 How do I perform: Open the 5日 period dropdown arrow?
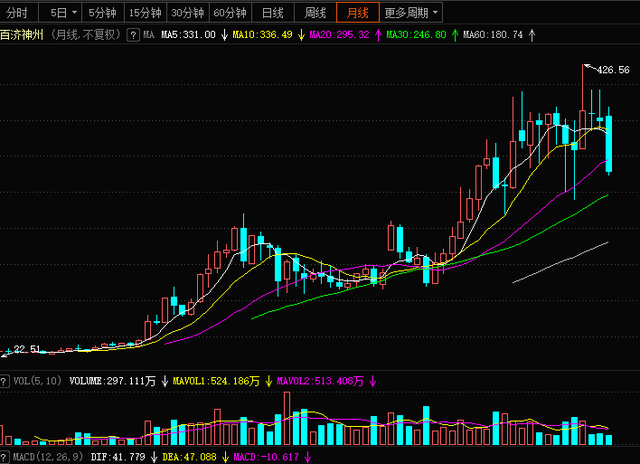pyautogui.click(x=74, y=13)
